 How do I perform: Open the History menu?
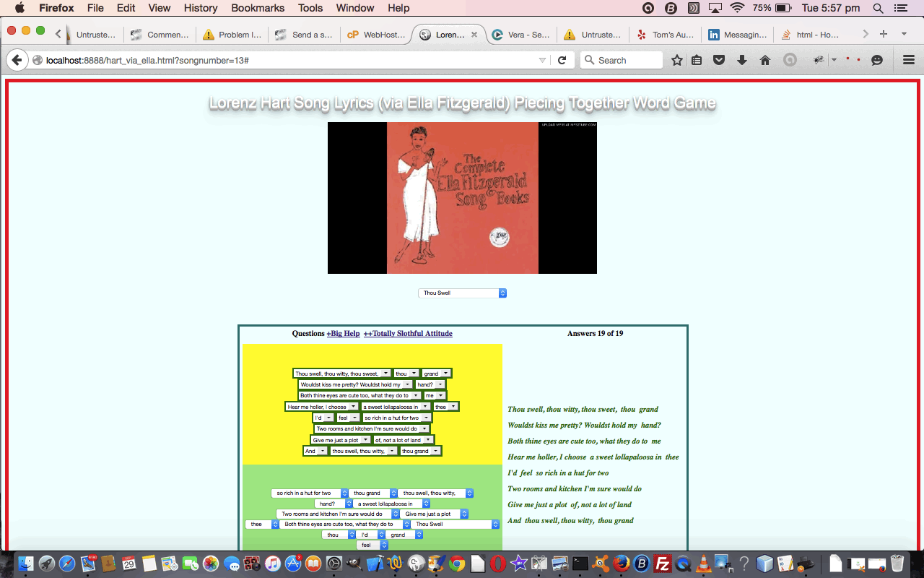pos(201,8)
